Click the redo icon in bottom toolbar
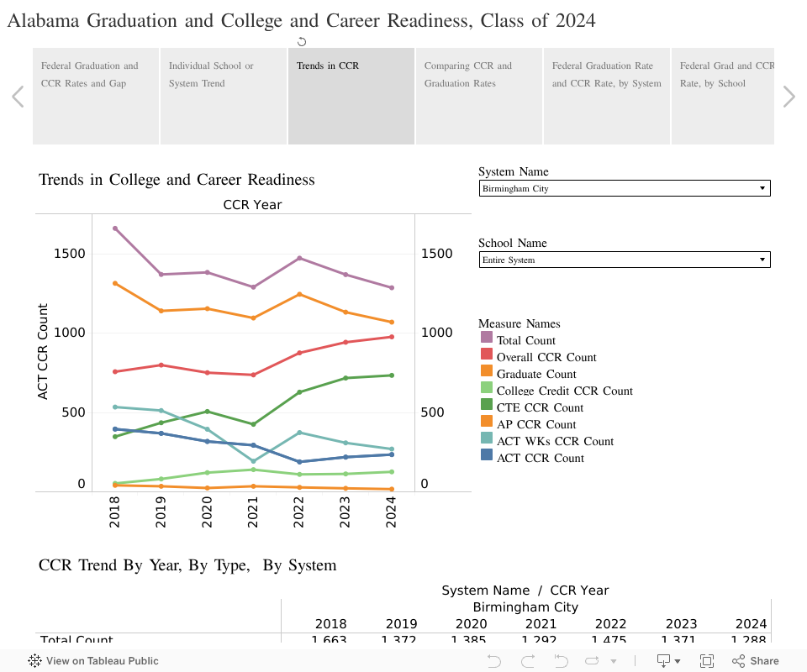 point(527,661)
